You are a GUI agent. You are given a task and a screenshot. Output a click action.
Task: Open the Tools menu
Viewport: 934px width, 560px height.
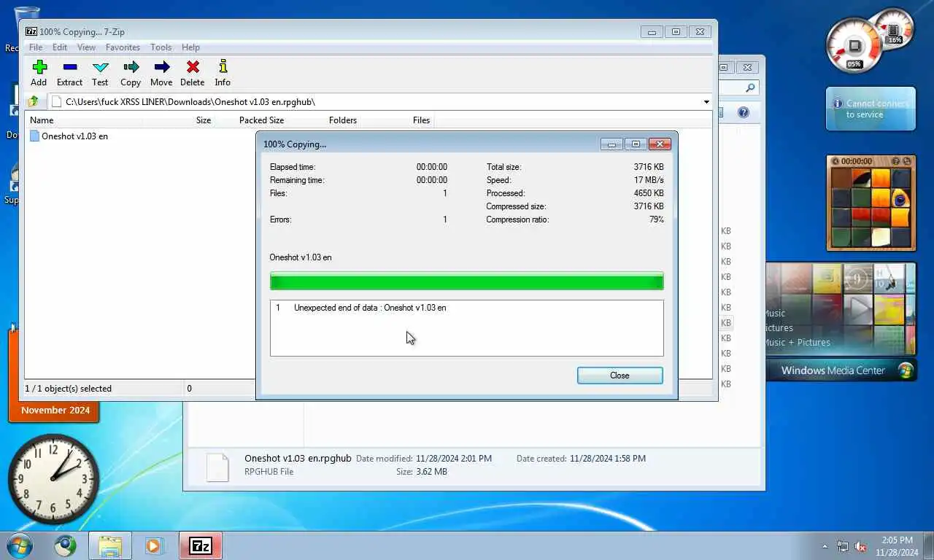161,47
